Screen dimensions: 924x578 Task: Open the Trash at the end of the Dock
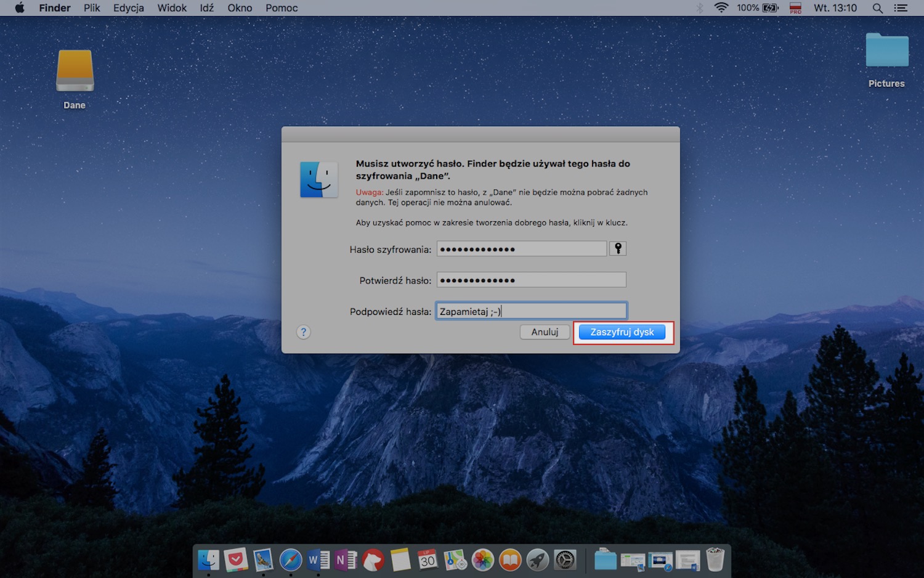715,560
